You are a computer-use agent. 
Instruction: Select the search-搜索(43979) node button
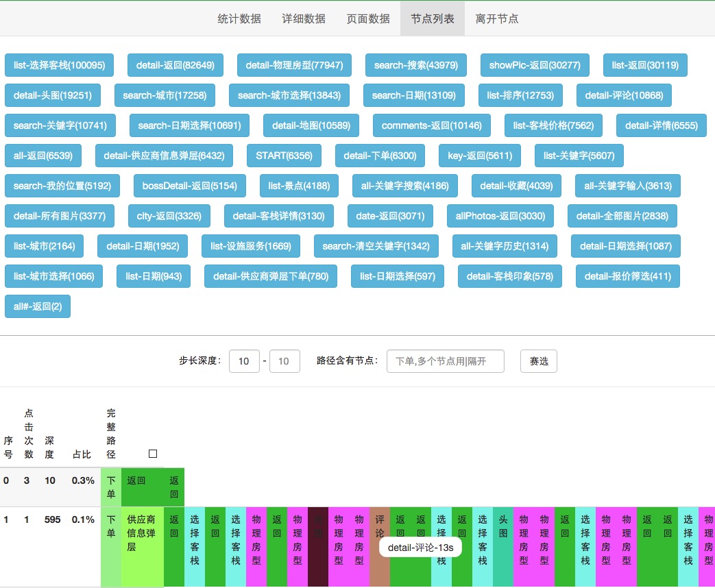point(416,65)
